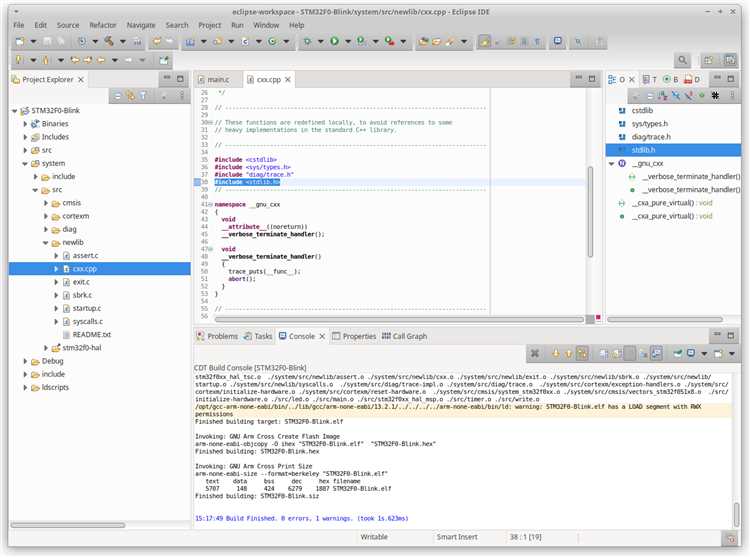Click the Filter icon in Project Explorer
This screenshot has height=557, width=750.
click(143, 96)
